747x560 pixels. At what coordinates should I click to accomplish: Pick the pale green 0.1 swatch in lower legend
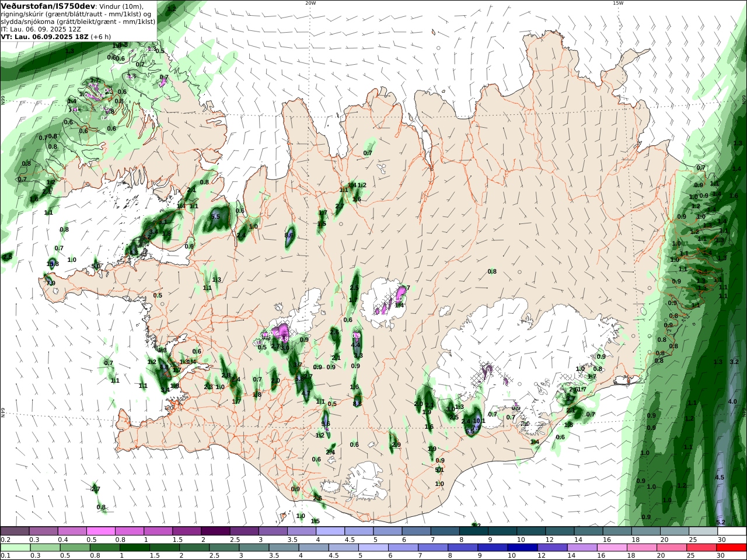[x=15, y=548]
